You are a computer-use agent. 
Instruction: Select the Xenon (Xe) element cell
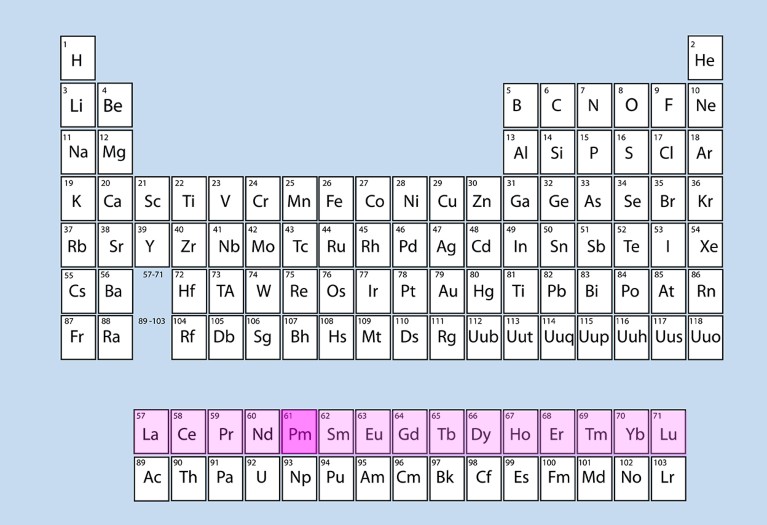(704, 244)
